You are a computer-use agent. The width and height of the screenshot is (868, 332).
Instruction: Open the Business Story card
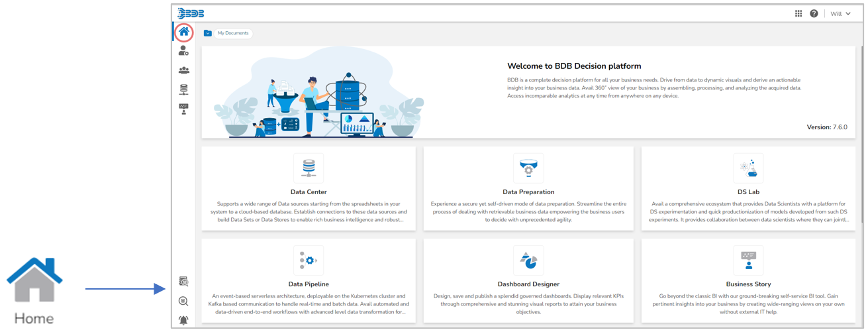[x=748, y=281]
